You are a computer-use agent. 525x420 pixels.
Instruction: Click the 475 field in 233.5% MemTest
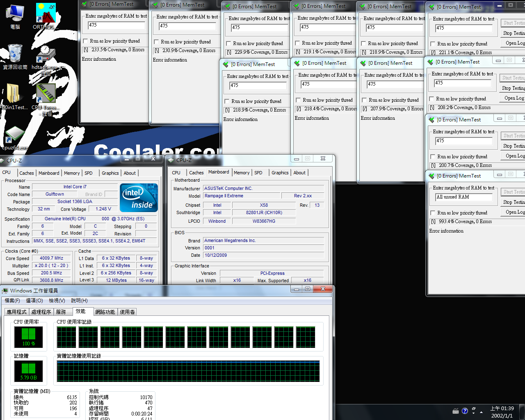click(116, 25)
